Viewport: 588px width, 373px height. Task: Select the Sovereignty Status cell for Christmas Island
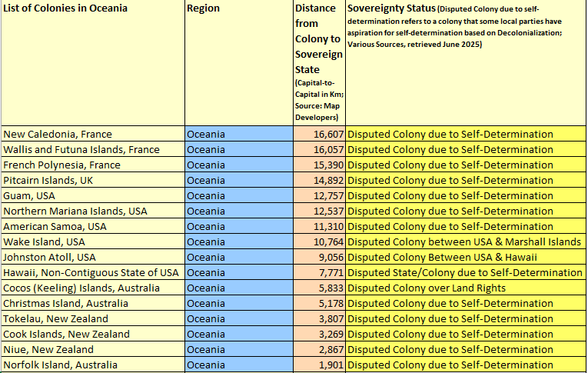coord(466,303)
